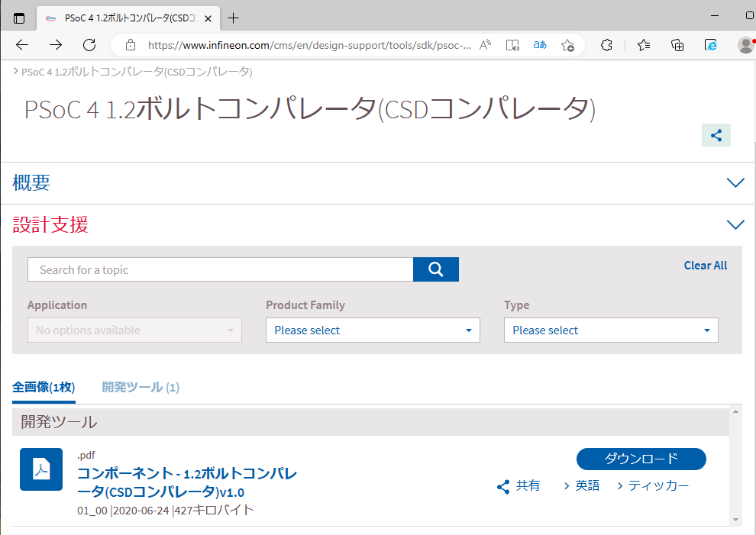The height and width of the screenshot is (535, 756).
Task: Open the tab actions menu icon
Action: coord(19,18)
